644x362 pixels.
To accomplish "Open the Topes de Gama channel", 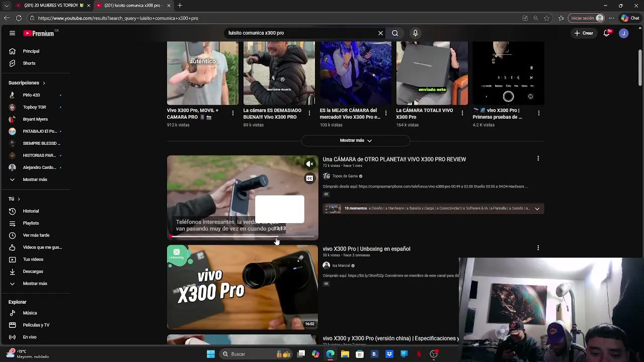I will (345, 176).
